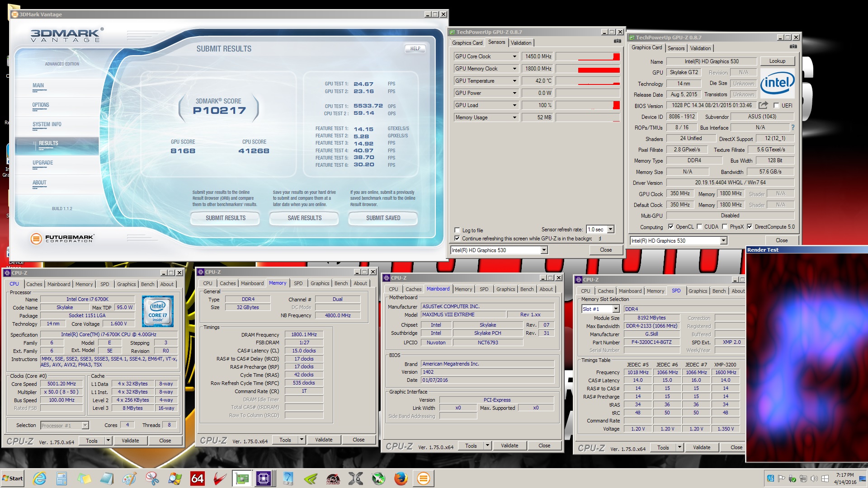This screenshot has width=868, height=488.
Task: Open the X-shaped taskbar application icon
Action: coord(356,479)
